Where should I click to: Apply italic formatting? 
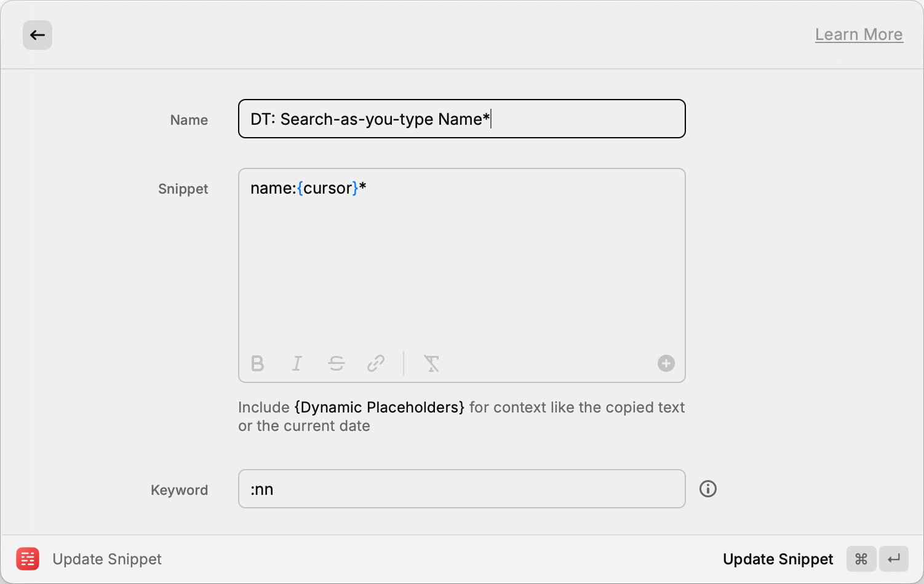click(x=297, y=364)
